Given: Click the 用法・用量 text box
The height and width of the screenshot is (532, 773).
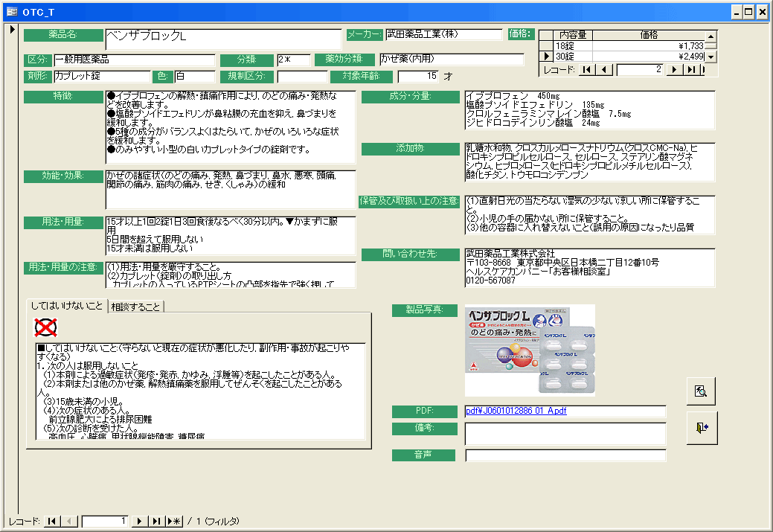Looking at the screenshot, I should (x=230, y=236).
